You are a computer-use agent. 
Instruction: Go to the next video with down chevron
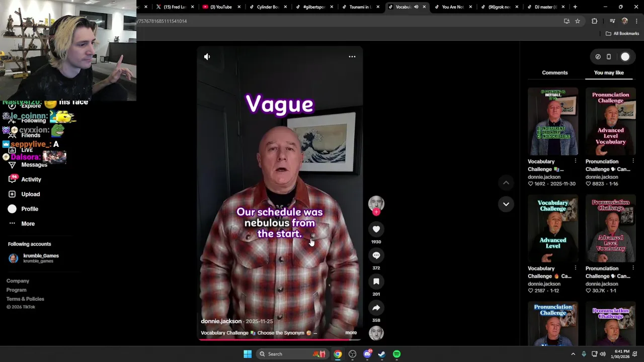click(506, 204)
